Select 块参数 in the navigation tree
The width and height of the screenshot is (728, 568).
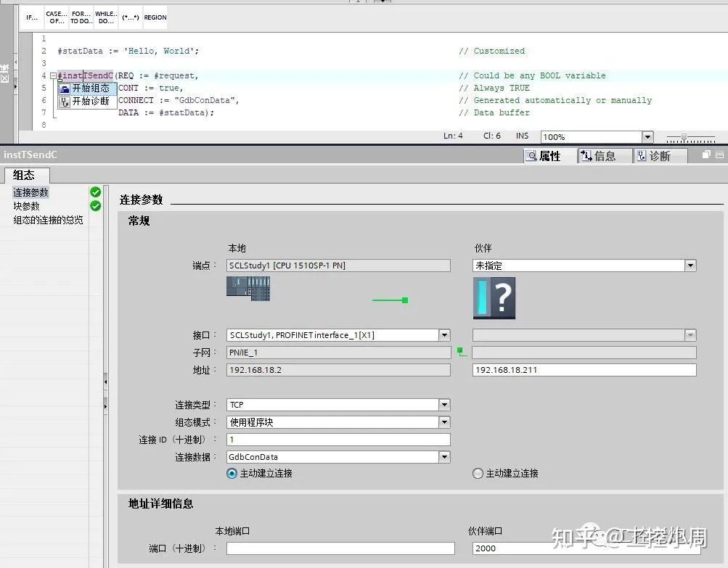27,205
